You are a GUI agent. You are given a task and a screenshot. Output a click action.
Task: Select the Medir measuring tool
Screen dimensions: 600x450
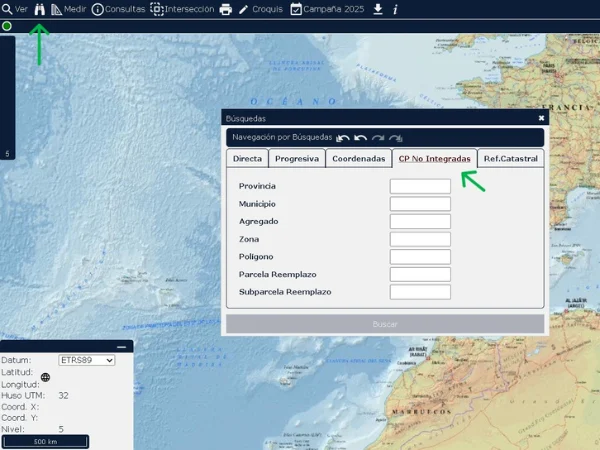coord(68,9)
